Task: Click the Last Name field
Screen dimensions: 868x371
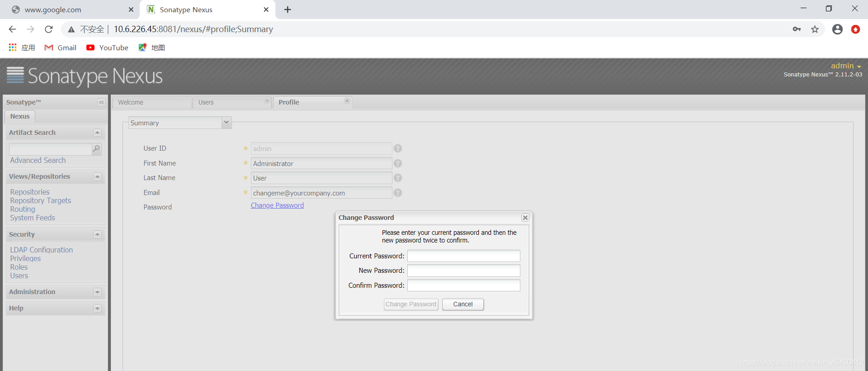Action: (321, 178)
